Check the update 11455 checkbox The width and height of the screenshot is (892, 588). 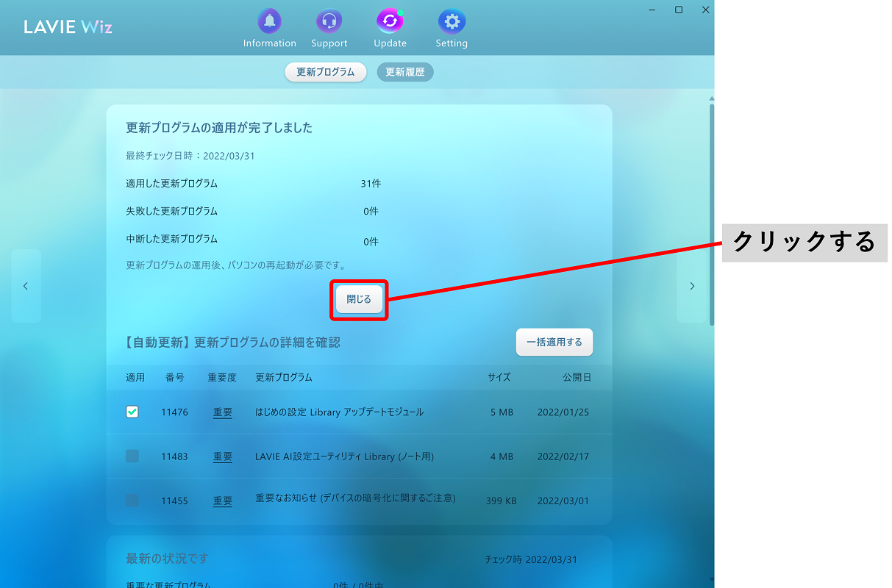132,501
